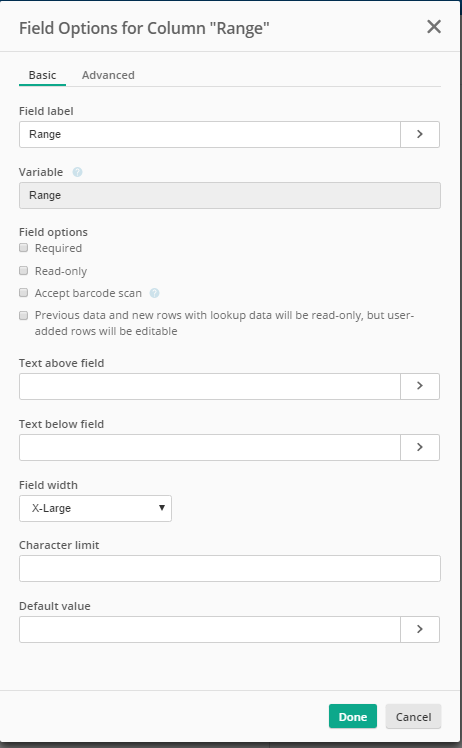Open the Text above field chevron button

tap(420, 386)
